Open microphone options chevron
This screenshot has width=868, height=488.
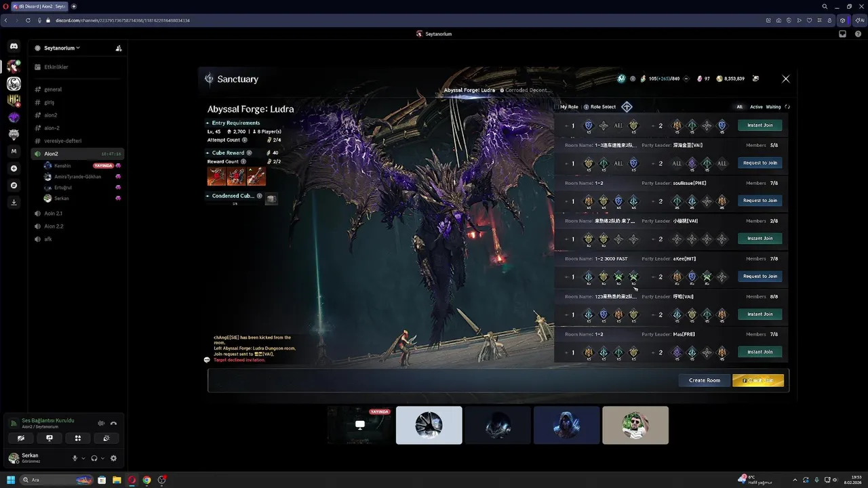tap(83, 458)
